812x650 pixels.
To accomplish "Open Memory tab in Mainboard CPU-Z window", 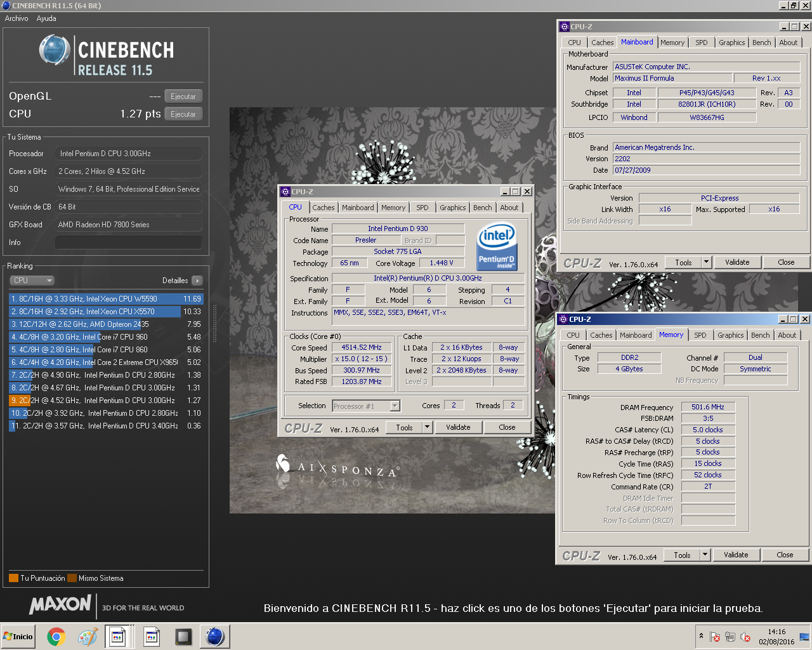I will [x=672, y=43].
